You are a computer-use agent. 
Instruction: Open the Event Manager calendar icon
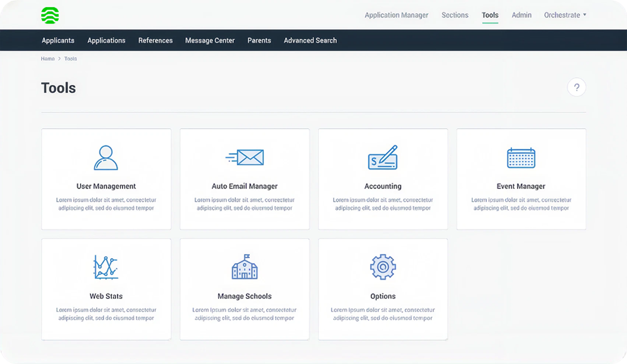(x=521, y=158)
